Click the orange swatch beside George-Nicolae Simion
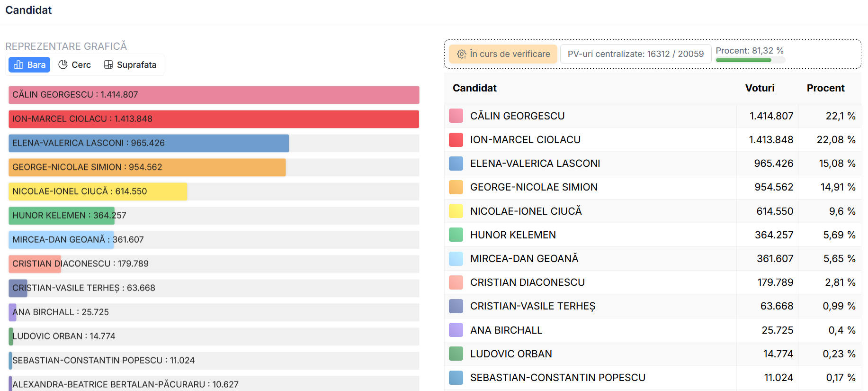 pyautogui.click(x=456, y=187)
